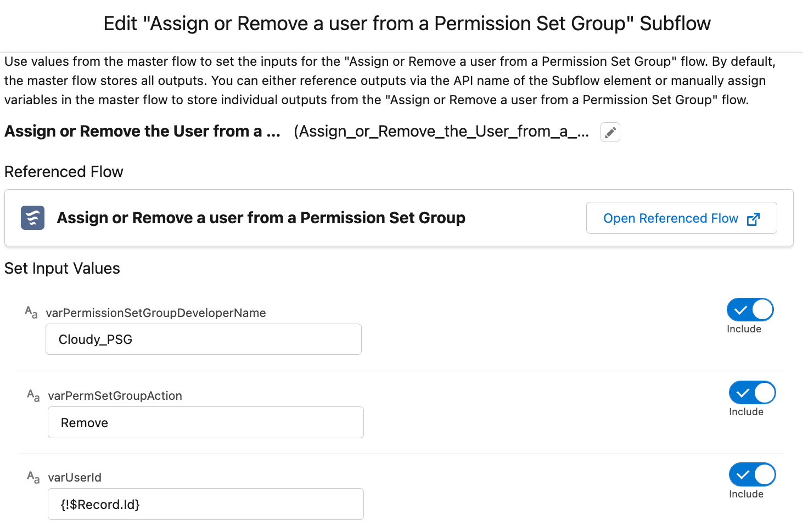This screenshot has height=532, width=808.
Task: Toggle Include off for varPermSetGroupAction
Action: tap(753, 392)
